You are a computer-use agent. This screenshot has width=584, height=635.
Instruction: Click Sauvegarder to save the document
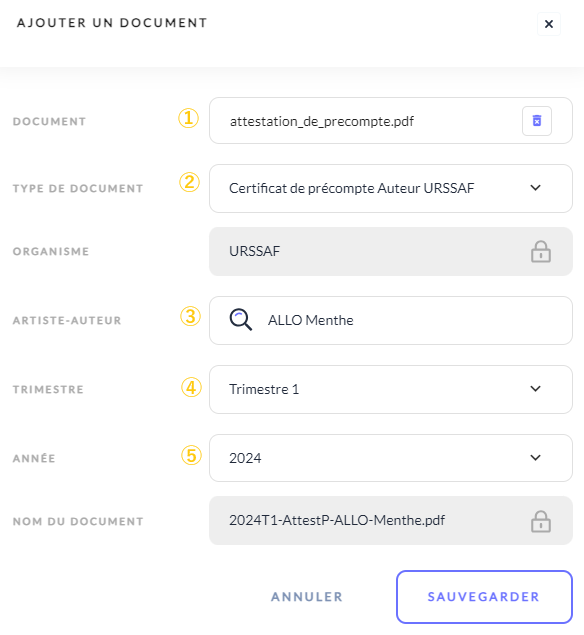pos(484,597)
